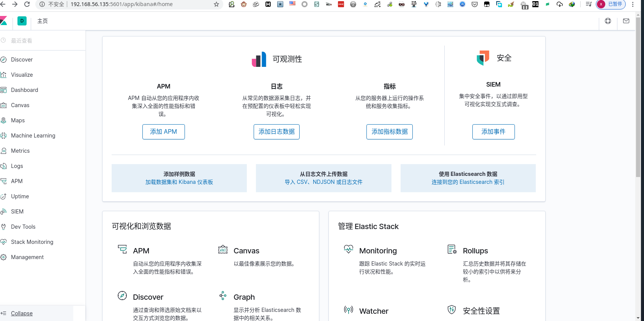Collapse the side navigation
This screenshot has width=644, height=321.
pos(22,313)
